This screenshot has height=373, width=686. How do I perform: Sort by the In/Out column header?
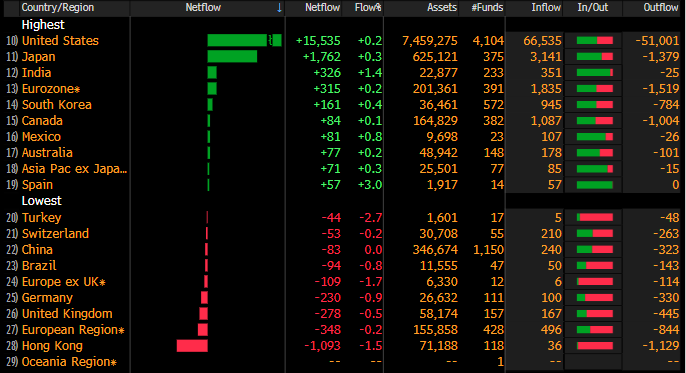pos(593,7)
